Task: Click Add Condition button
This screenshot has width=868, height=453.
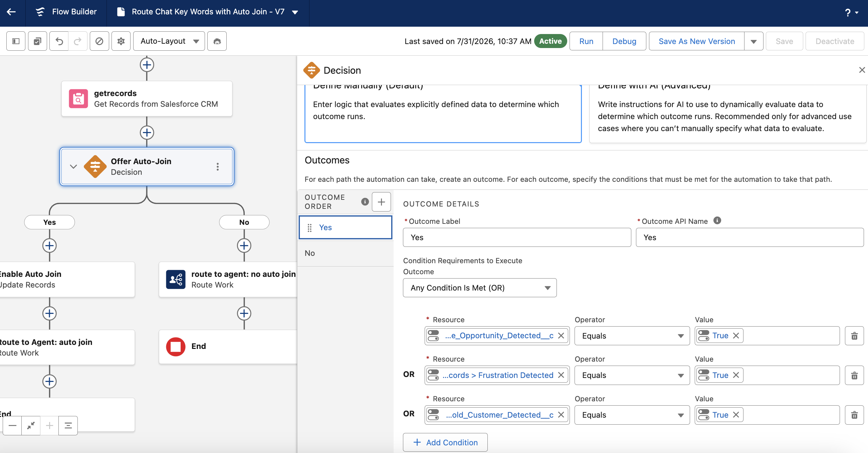Action: pos(445,442)
